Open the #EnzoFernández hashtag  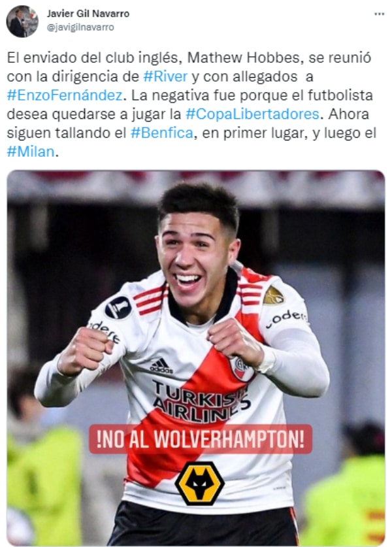[x=65, y=95]
